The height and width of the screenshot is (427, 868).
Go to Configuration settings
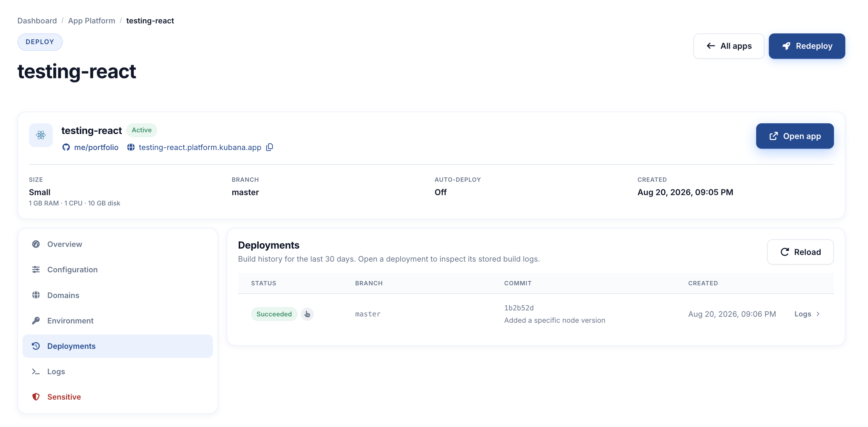coord(118,270)
